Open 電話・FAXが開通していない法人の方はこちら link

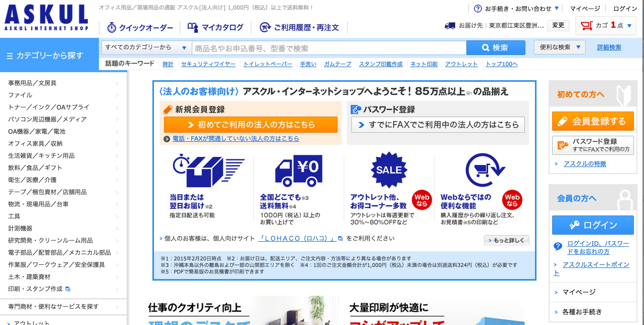(236, 139)
